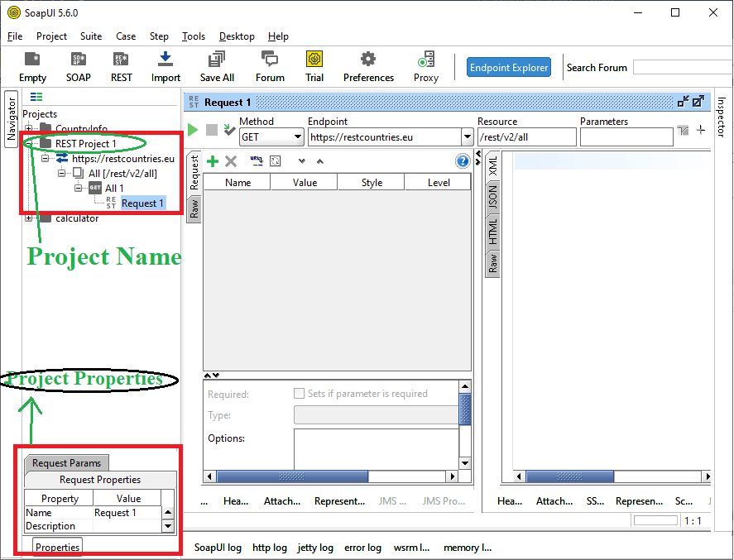Collapse the https://restcountries.eu node
The width and height of the screenshot is (734, 560).
(x=45, y=159)
